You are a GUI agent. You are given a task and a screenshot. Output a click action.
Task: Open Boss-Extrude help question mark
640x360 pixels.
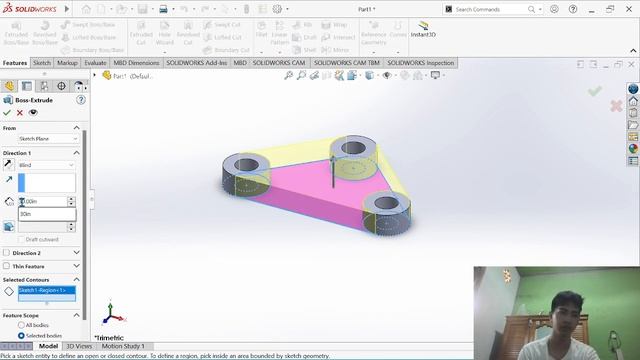pos(81,100)
